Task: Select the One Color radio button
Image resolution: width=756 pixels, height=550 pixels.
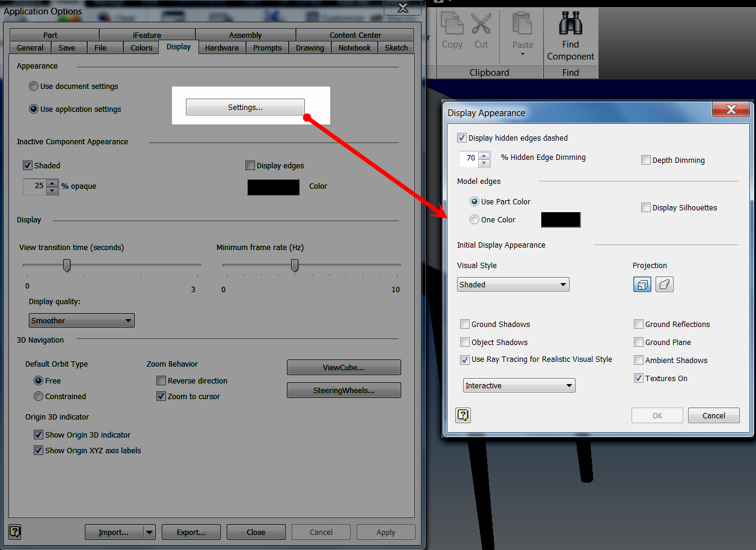Action: (475, 219)
